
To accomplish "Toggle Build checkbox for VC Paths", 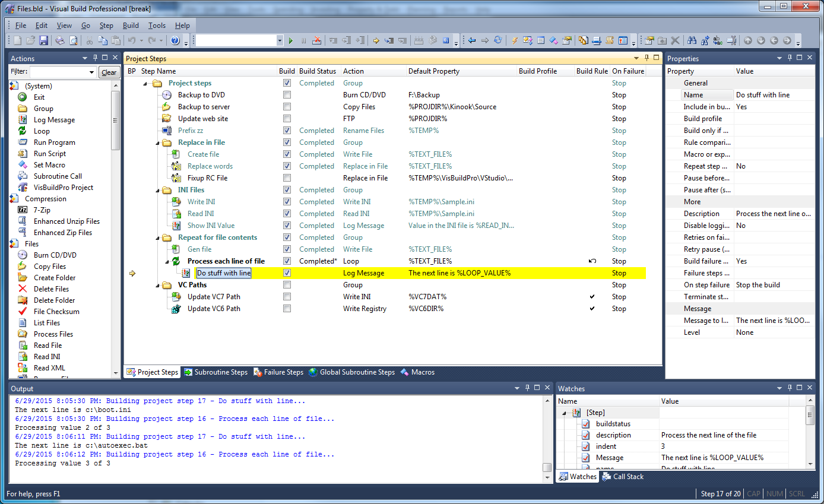I will 287,285.
